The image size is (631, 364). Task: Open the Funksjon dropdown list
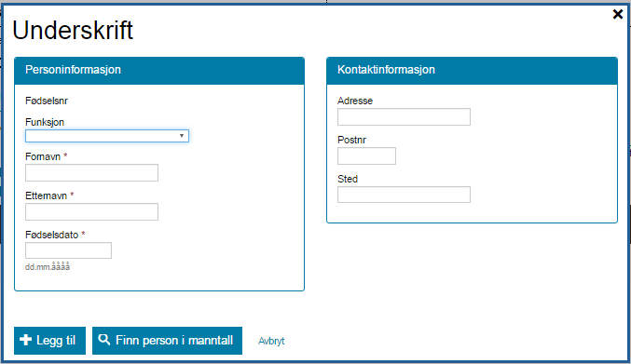point(107,136)
